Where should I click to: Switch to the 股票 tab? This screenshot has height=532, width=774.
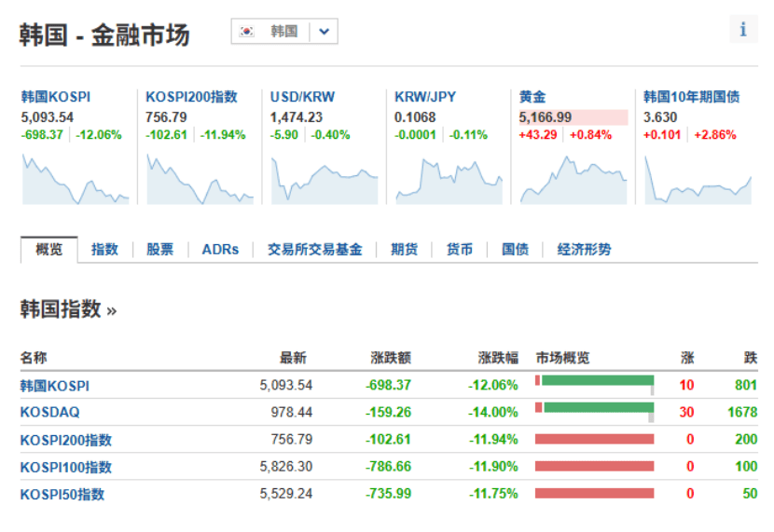tap(159, 250)
